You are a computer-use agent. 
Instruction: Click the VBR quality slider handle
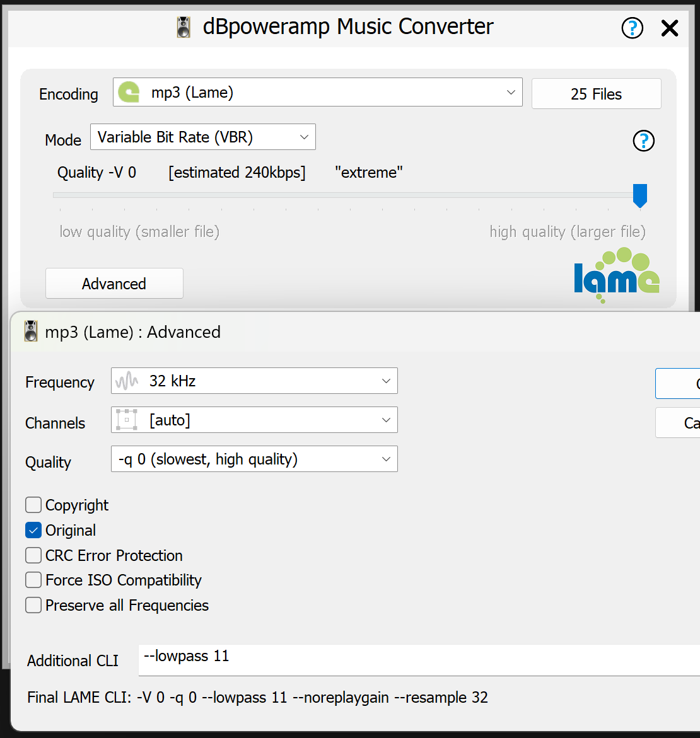pyautogui.click(x=639, y=195)
